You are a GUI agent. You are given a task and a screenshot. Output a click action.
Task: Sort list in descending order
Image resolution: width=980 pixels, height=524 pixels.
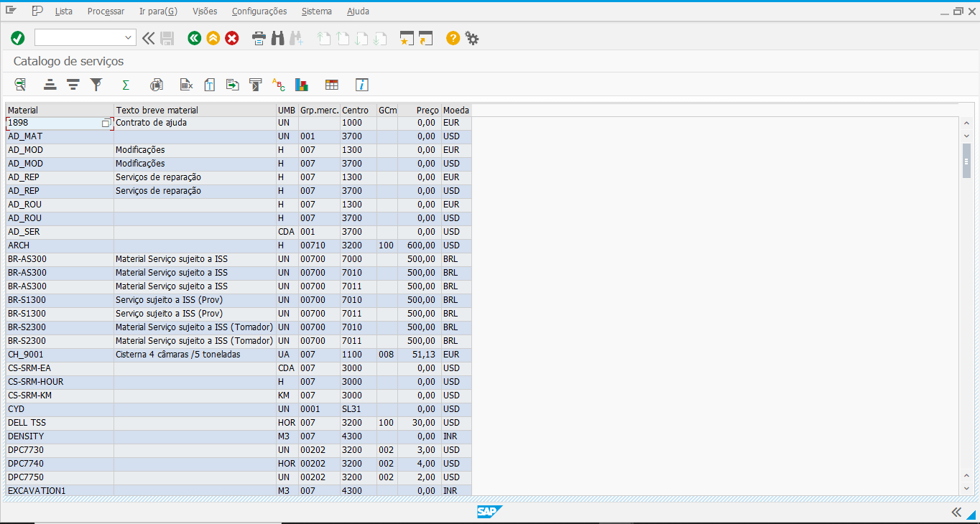coord(73,85)
